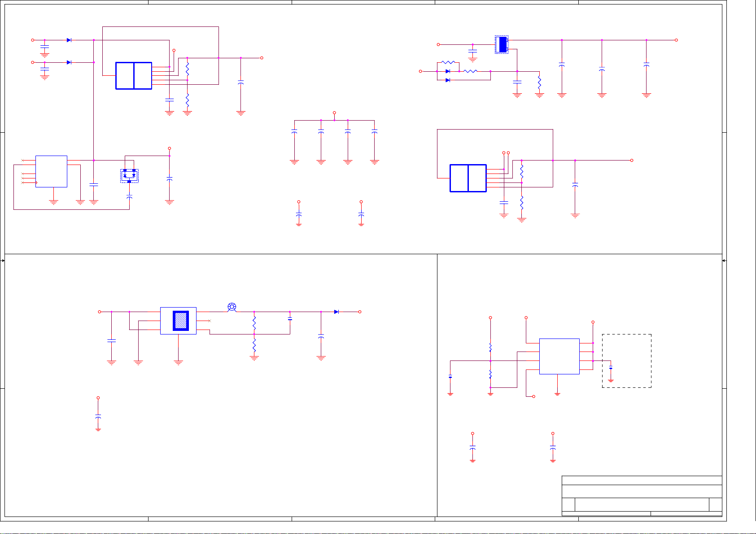The image size is (756, 534).
Task: Select the lower of the two parallel diodes
Action: (448, 80)
